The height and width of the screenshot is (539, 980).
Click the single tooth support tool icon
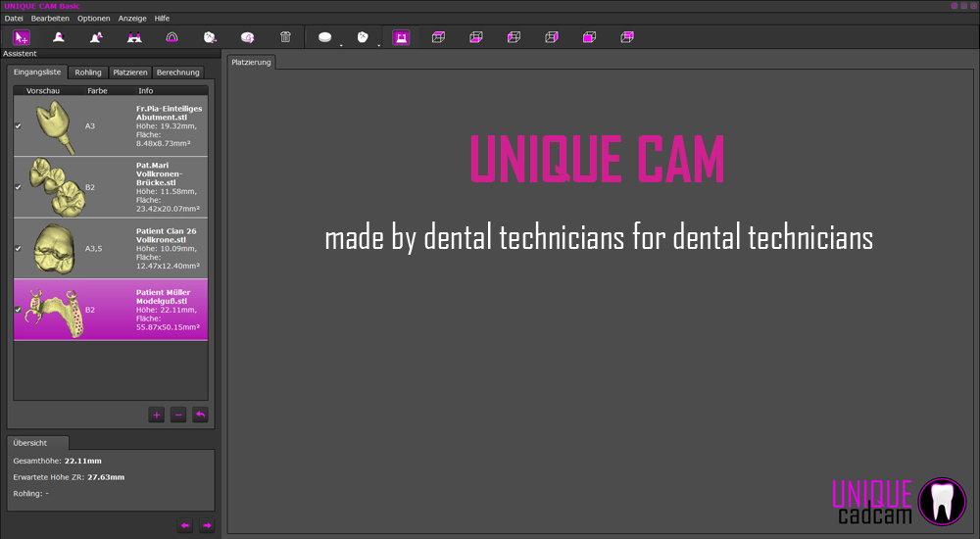click(x=59, y=37)
